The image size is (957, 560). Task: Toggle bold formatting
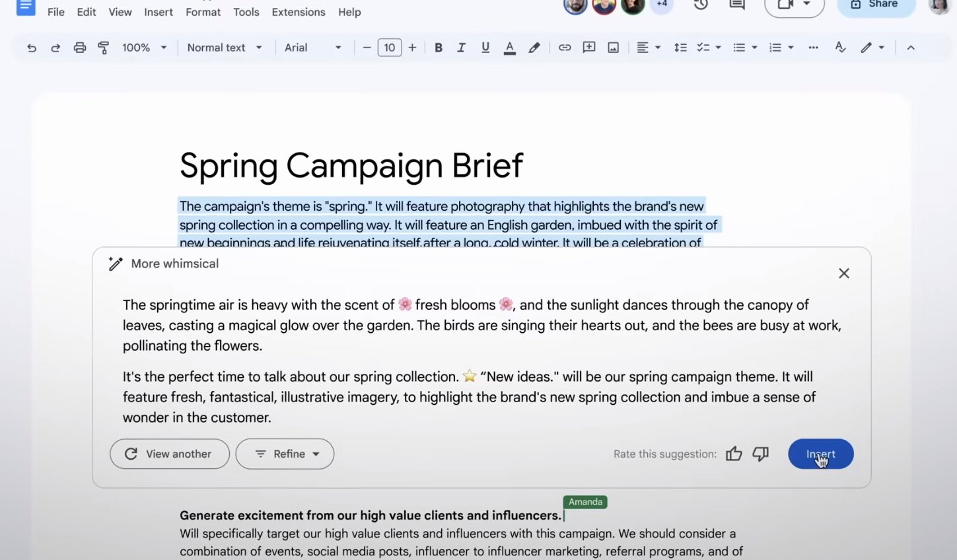pos(438,48)
